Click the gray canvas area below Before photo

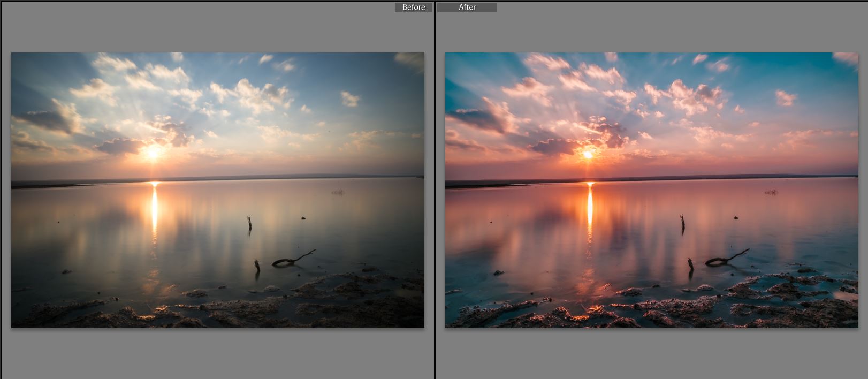(x=217, y=353)
